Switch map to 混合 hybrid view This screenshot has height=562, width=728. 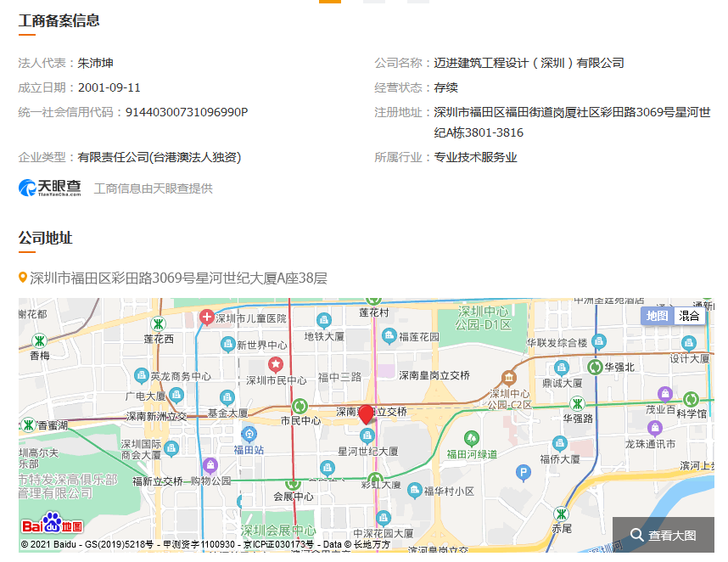tap(689, 316)
